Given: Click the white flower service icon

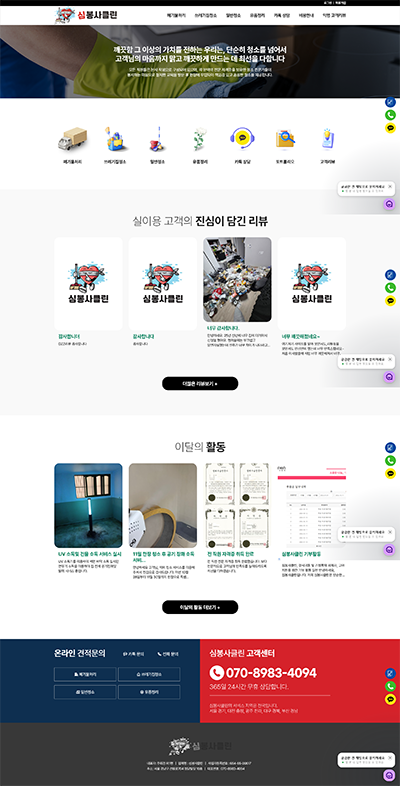Looking at the screenshot, I should (200, 139).
